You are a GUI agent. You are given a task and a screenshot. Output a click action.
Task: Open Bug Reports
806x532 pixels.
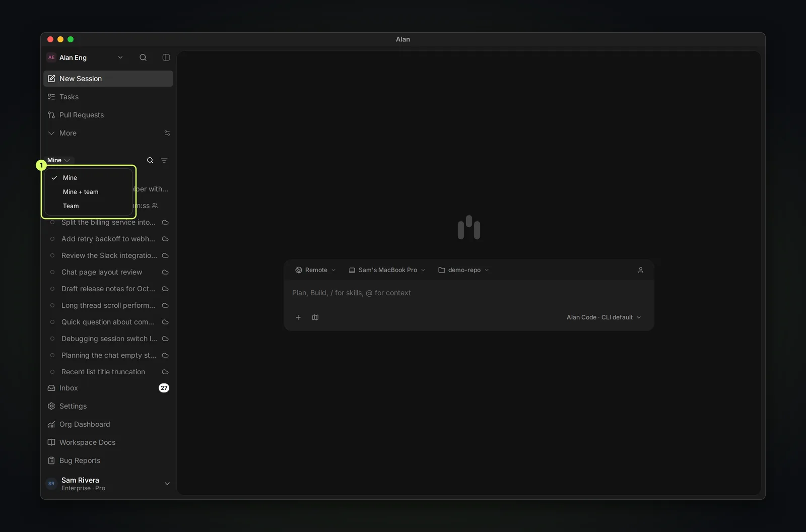108,460
